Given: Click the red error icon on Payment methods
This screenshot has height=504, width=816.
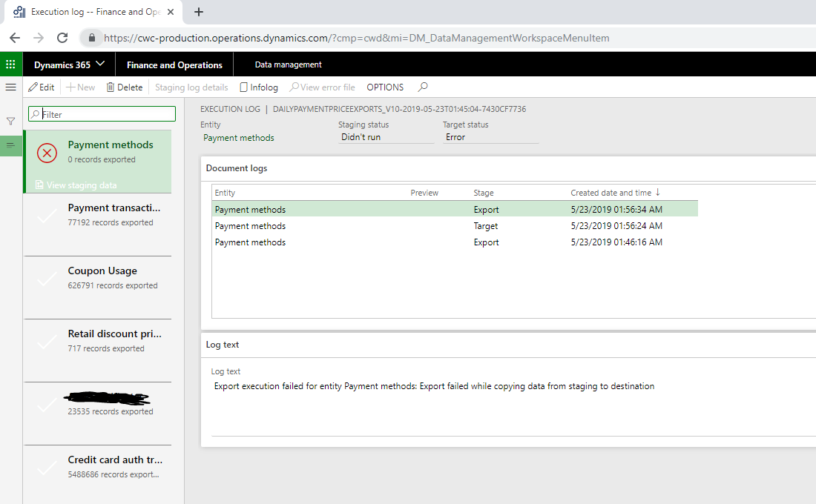Looking at the screenshot, I should [x=47, y=153].
